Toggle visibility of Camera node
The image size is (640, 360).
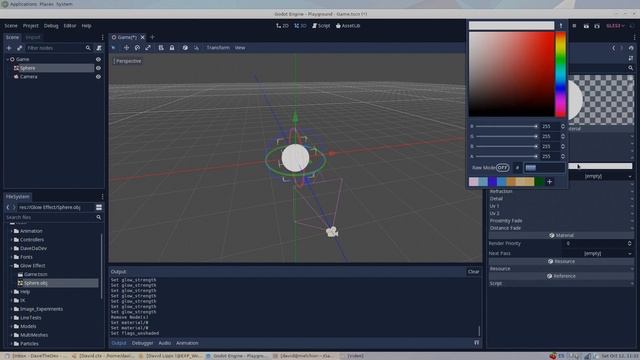pos(98,77)
